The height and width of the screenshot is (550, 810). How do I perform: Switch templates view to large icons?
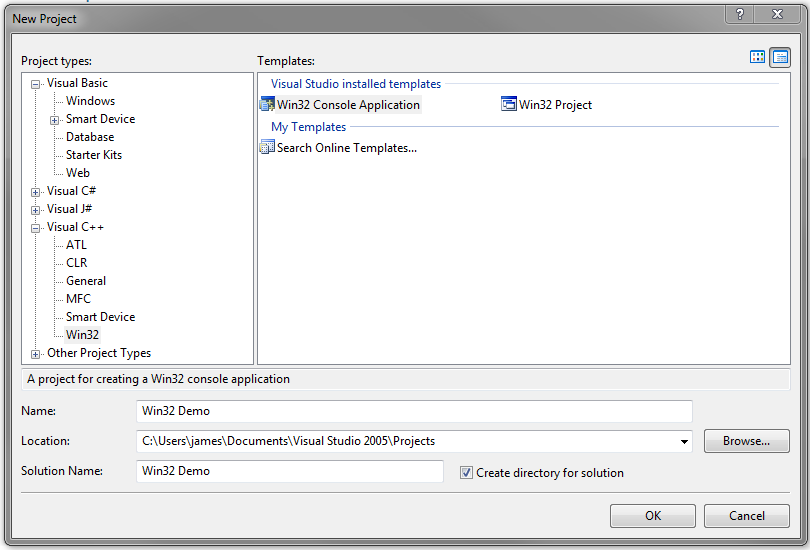(x=758, y=57)
